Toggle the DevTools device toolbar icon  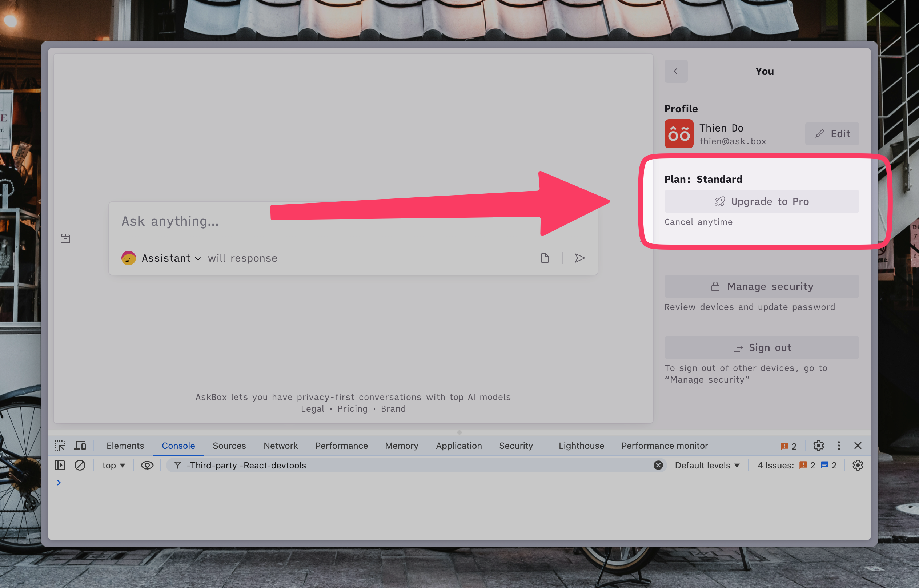pyautogui.click(x=80, y=446)
